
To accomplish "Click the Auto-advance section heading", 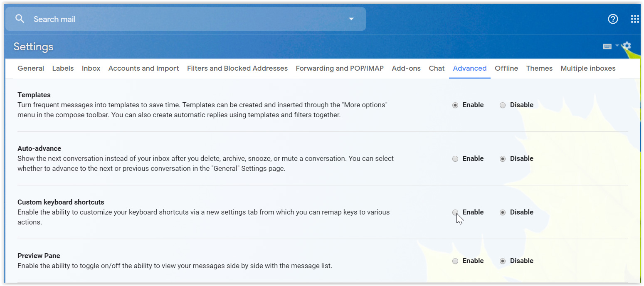I will pos(39,148).
